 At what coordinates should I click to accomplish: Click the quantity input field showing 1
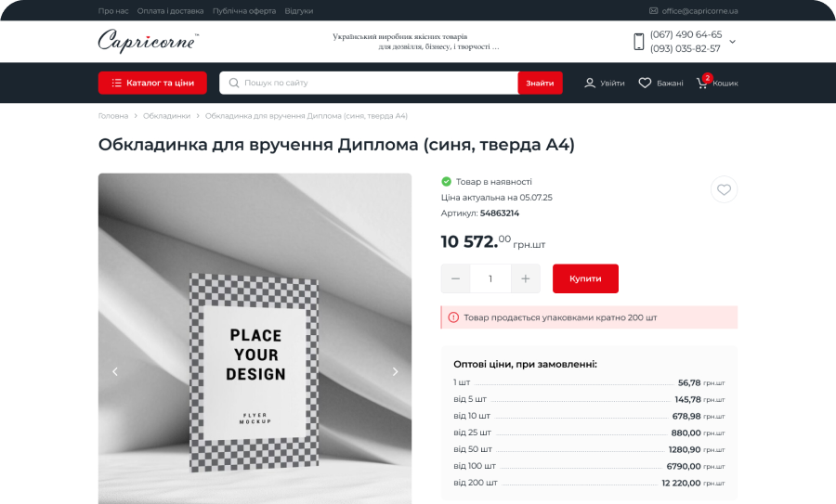coord(490,278)
